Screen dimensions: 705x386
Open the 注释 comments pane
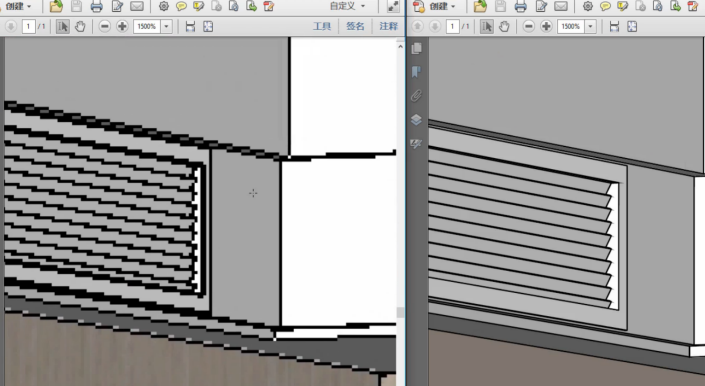click(388, 27)
